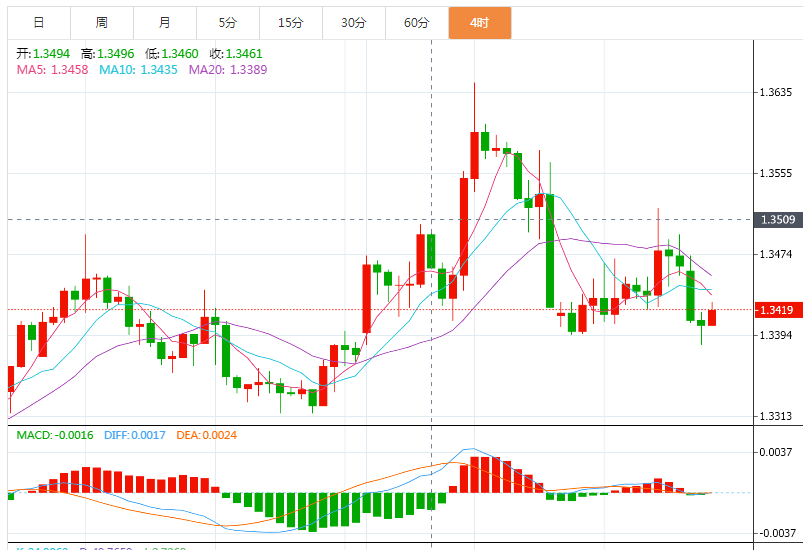Click the red 1.3419 current price tag
The image size is (803, 550).
(x=778, y=310)
